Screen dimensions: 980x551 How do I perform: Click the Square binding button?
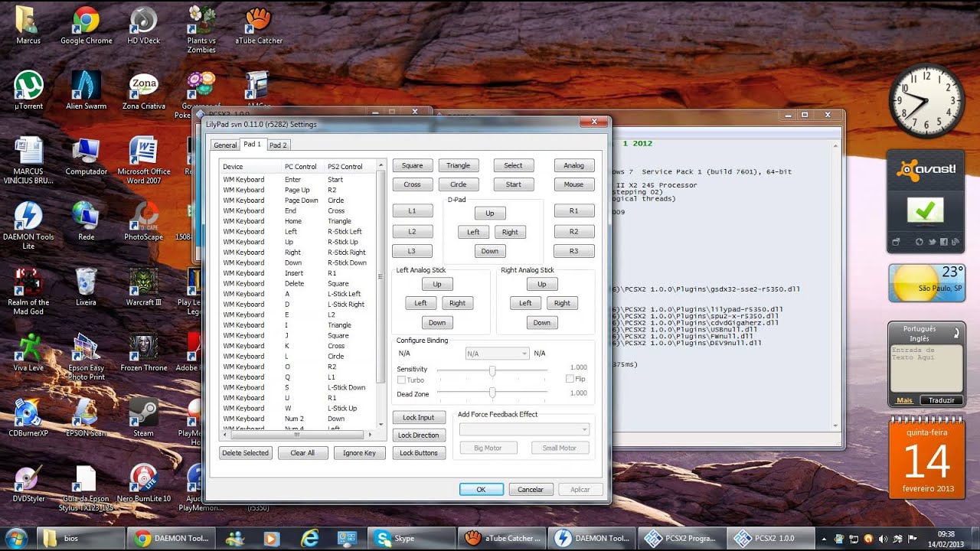pyautogui.click(x=413, y=165)
